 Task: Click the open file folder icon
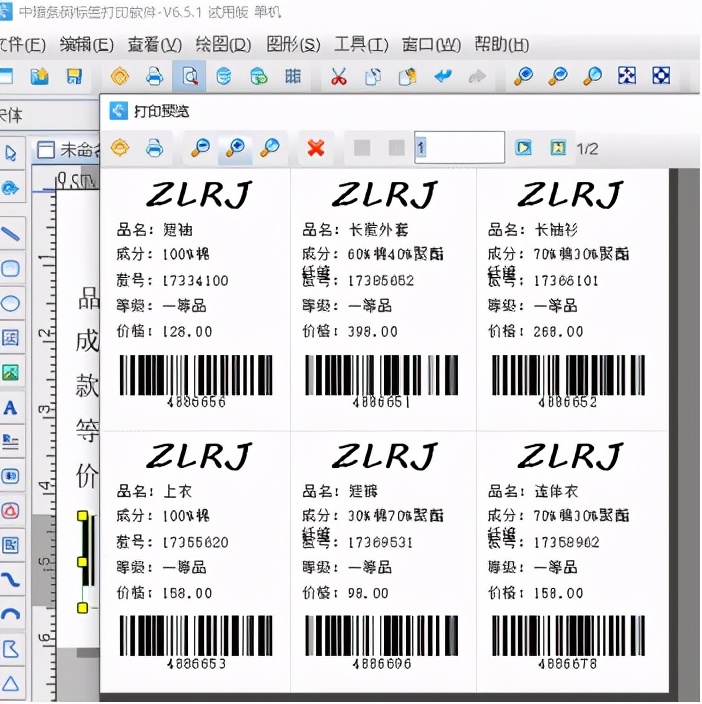coord(39,76)
